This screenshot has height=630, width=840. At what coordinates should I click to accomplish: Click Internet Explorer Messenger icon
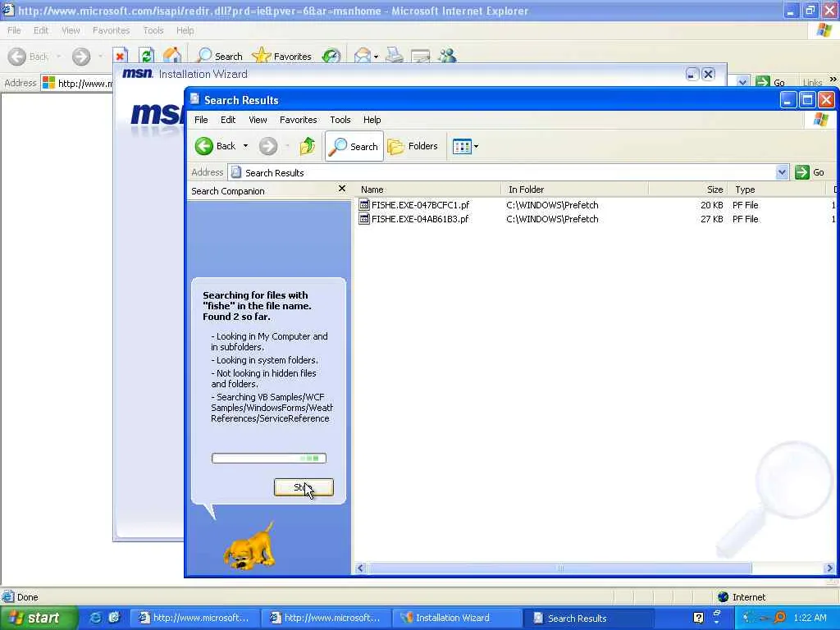447,56
